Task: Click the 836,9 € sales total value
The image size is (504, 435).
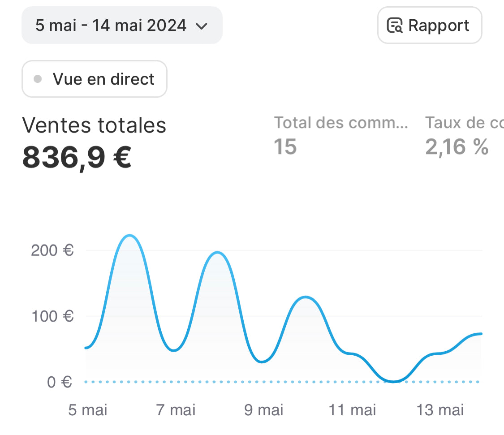Action: click(77, 157)
